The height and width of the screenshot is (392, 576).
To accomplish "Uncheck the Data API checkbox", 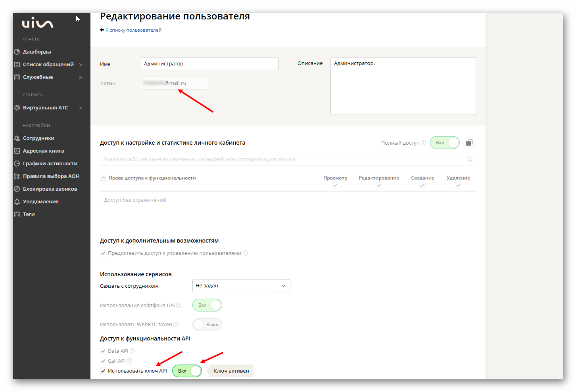I will (x=103, y=351).
